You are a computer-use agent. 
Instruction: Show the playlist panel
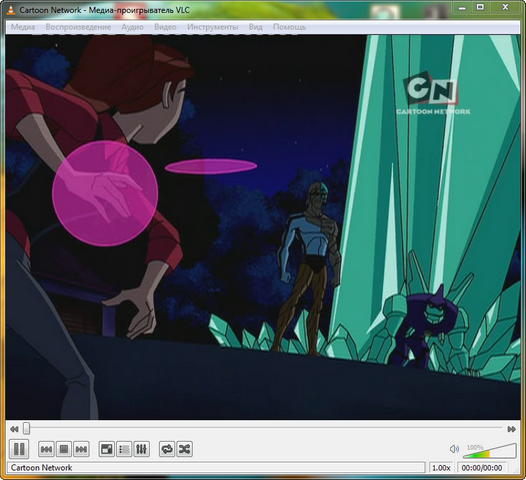pyautogui.click(x=124, y=449)
